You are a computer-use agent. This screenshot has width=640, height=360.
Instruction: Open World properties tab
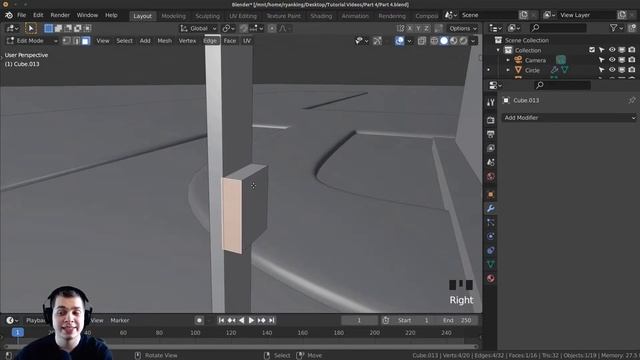point(491,176)
